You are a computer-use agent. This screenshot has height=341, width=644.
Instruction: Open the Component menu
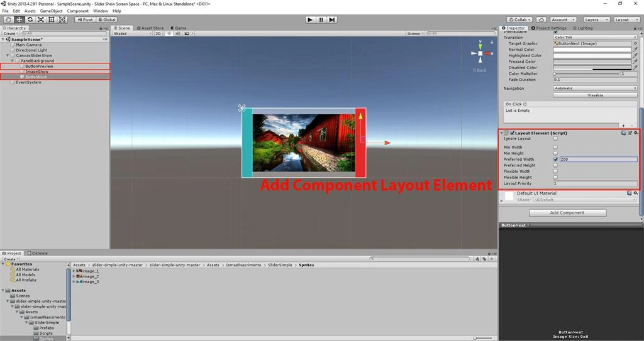point(77,11)
